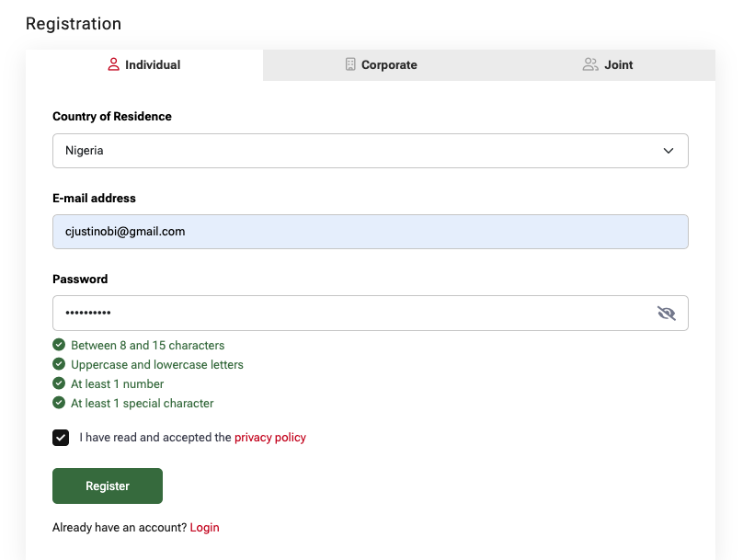Click 'I have read and accepted the' text
This screenshot has width=743, height=560.
[x=155, y=438]
